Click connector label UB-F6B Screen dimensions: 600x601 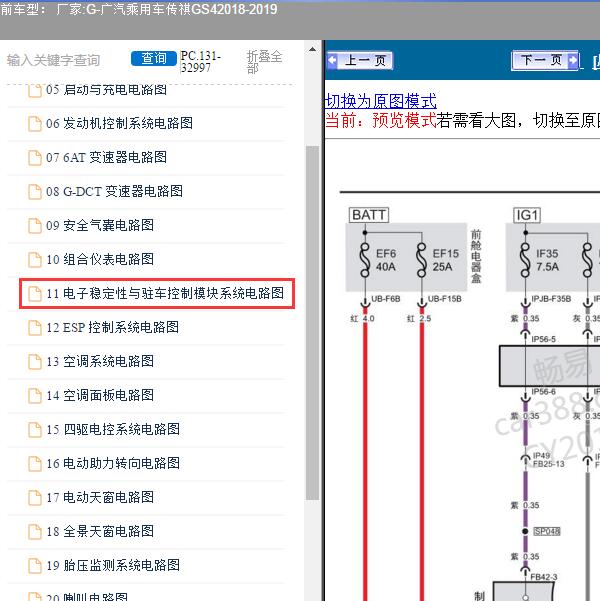pos(386,299)
